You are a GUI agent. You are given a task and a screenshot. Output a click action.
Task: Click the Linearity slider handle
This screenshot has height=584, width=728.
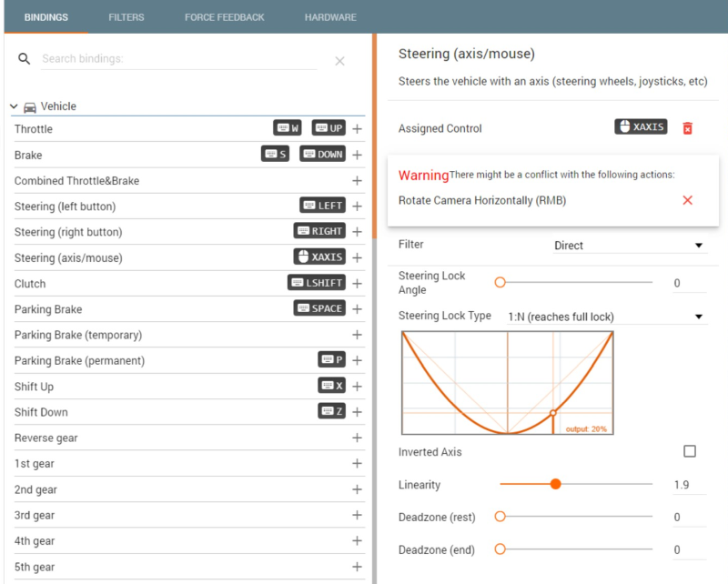555,485
